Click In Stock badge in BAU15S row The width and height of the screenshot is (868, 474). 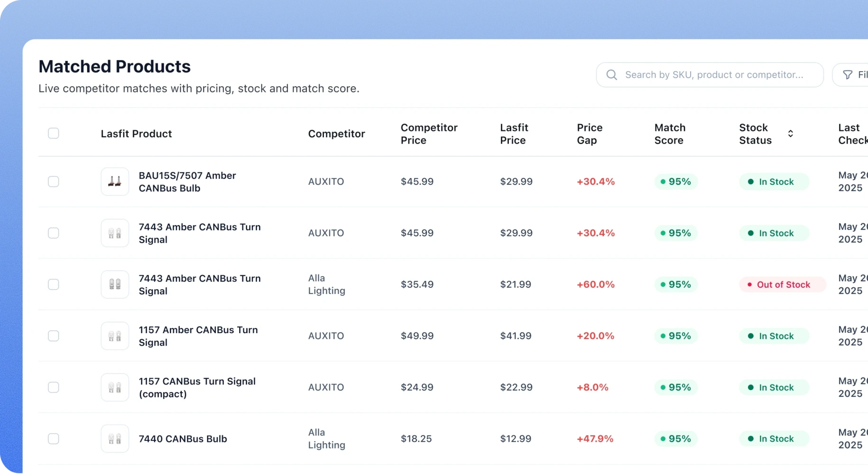[x=774, y=182]
